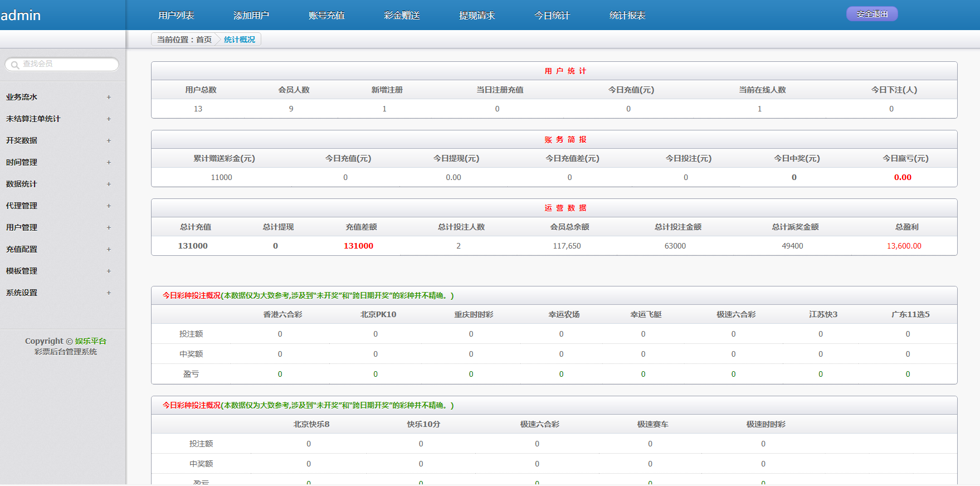The height and width of the screenshot is (486, 980).
Task: Click the magnifier icon in member search
Action: point(15,65)
